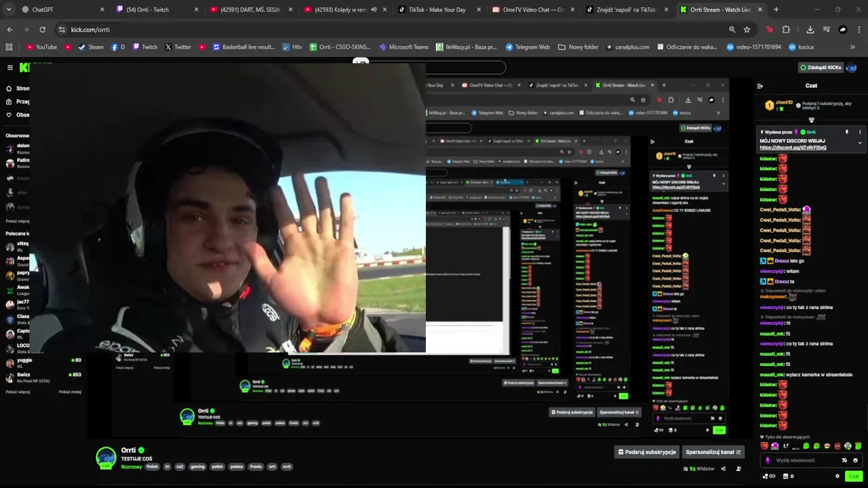Open the Steam bookmark
The width and height of the screenshot is (868, 488).
tap(91, 47)
